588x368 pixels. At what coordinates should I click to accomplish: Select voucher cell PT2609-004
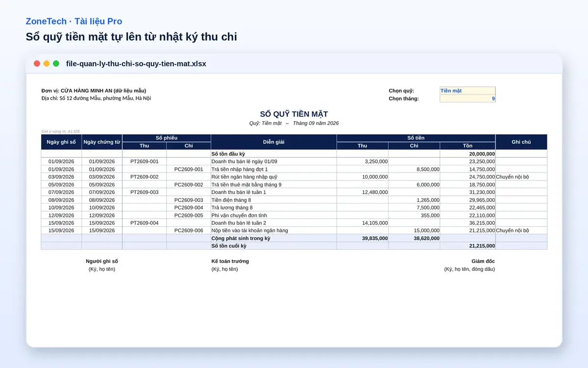[145, 223]
